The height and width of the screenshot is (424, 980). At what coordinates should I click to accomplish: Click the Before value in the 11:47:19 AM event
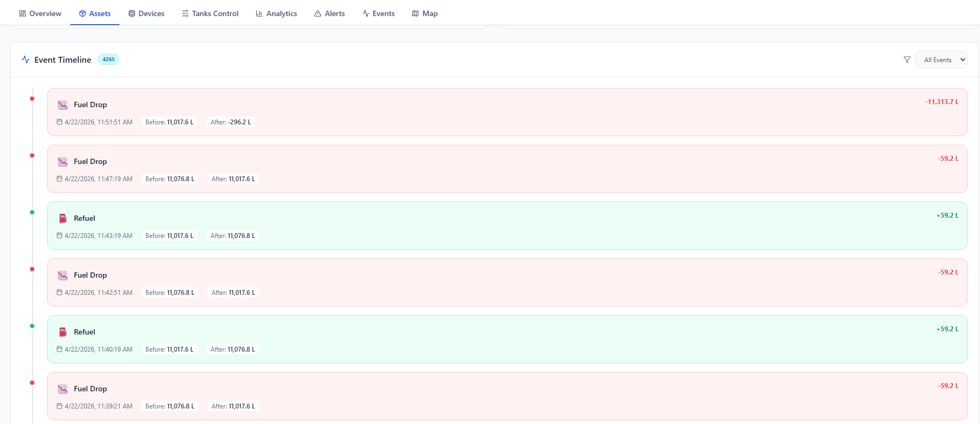coord(170,179)
